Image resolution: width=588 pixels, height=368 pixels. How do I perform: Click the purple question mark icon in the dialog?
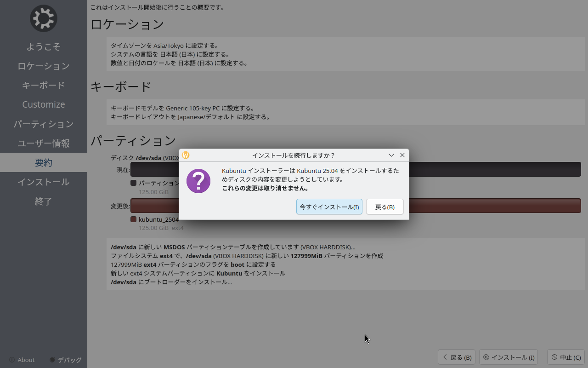(x=198, y=181)
